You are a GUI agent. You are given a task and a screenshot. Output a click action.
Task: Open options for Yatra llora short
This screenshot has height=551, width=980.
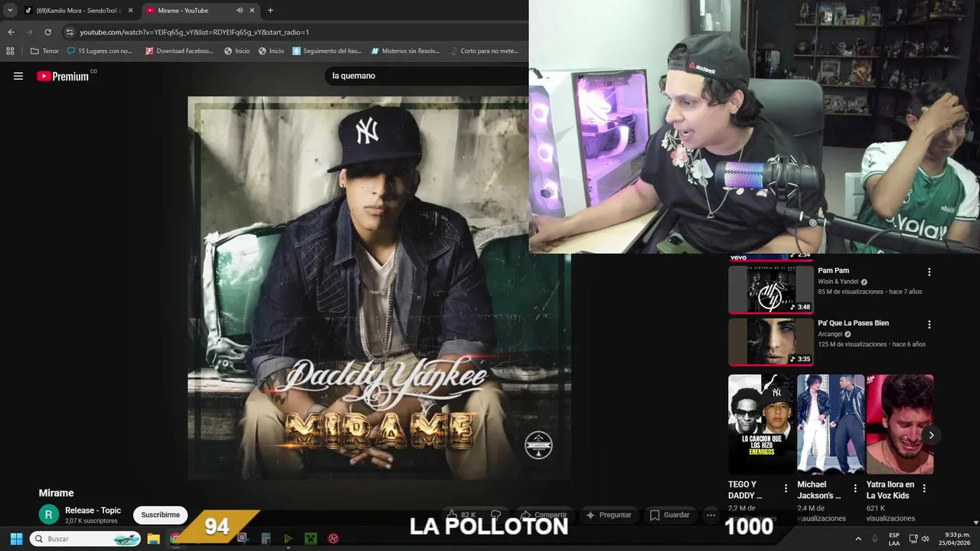(924, 488)
